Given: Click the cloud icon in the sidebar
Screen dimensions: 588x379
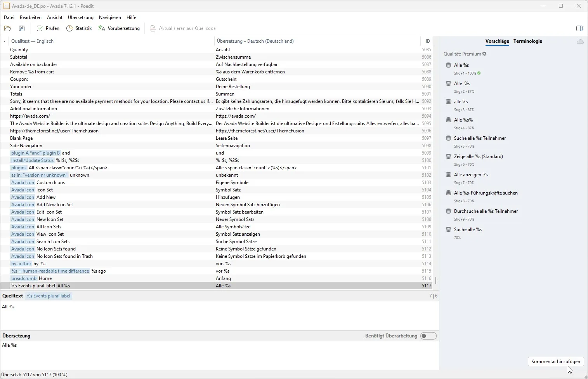Looking at the screenshot, I should coord(580,42).
